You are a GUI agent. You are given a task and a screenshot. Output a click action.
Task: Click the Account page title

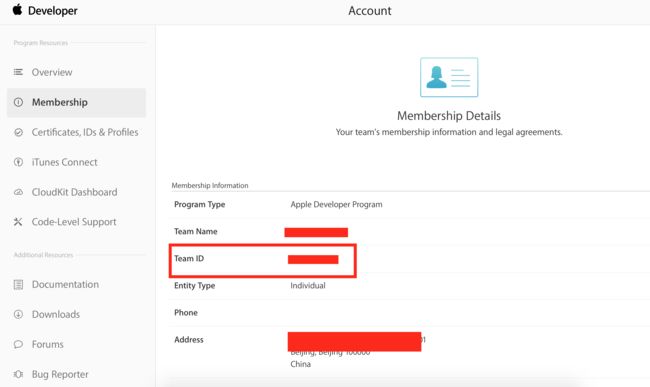(370, 11)
